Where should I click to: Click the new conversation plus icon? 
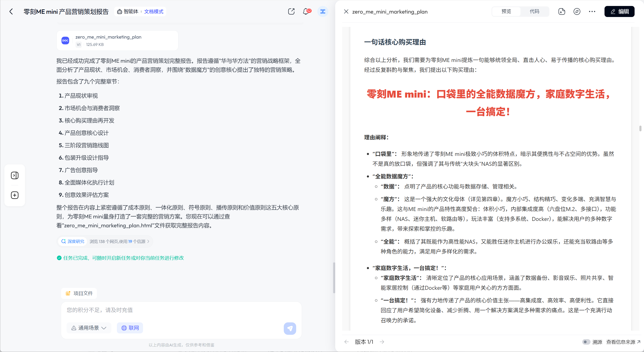point(15,195)
